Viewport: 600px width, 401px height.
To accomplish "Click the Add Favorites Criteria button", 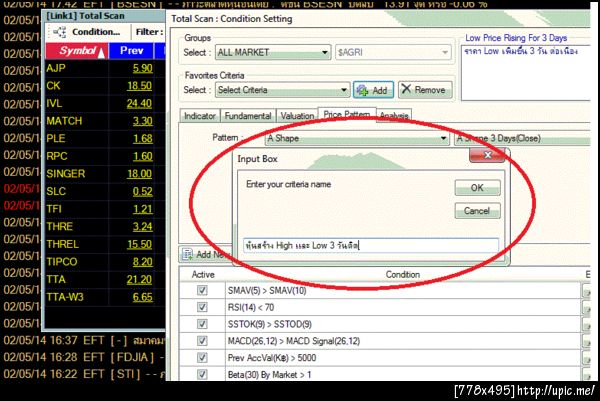I will (373, 90).
